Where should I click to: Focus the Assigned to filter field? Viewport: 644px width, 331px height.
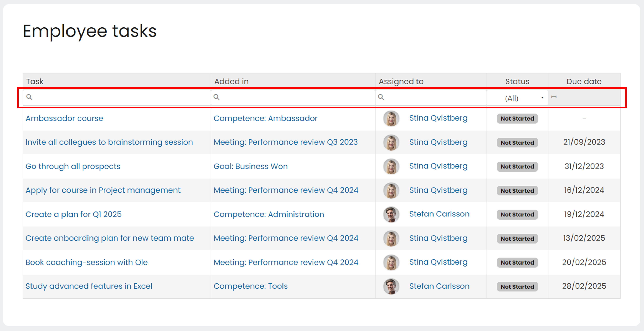[x=431, y=97]
